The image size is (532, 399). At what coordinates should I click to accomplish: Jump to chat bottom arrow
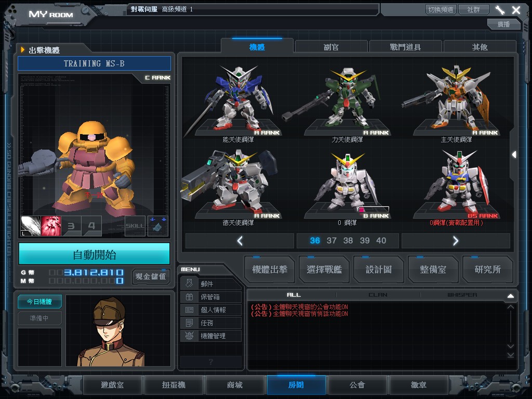(511, 354)
